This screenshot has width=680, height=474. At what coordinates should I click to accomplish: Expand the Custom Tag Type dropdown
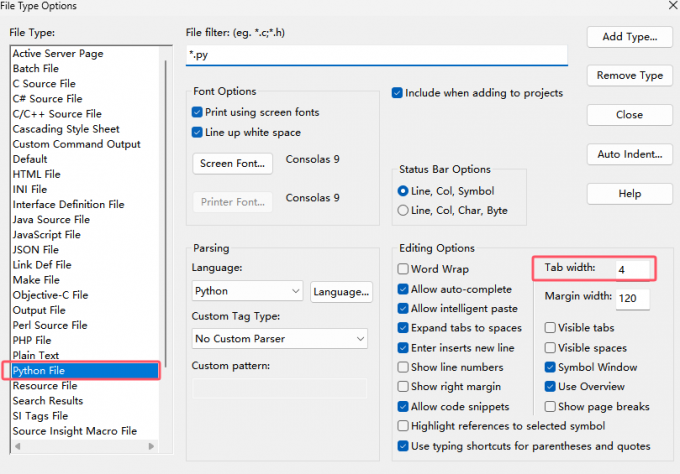click(279, 339)
